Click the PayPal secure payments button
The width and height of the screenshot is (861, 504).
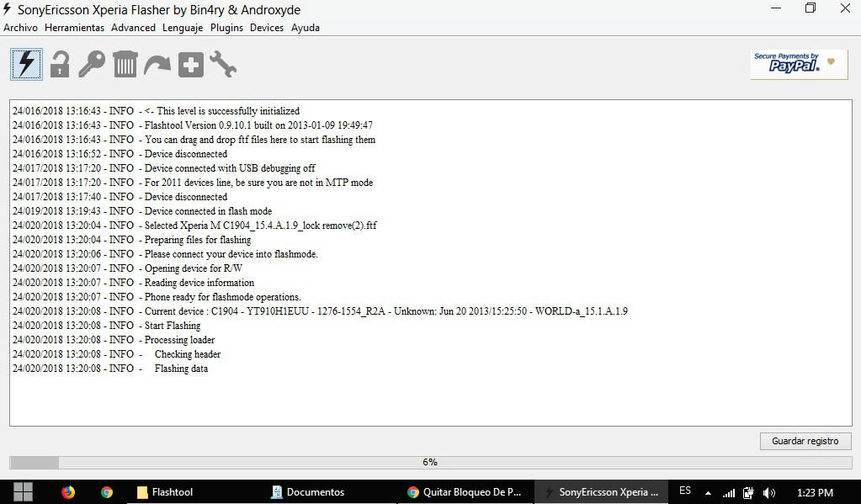point(799,64)
